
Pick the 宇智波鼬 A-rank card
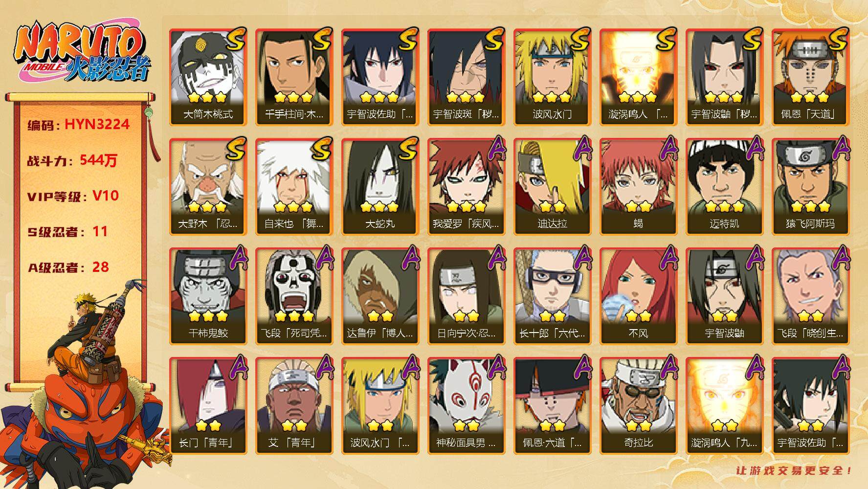(724, 296)
